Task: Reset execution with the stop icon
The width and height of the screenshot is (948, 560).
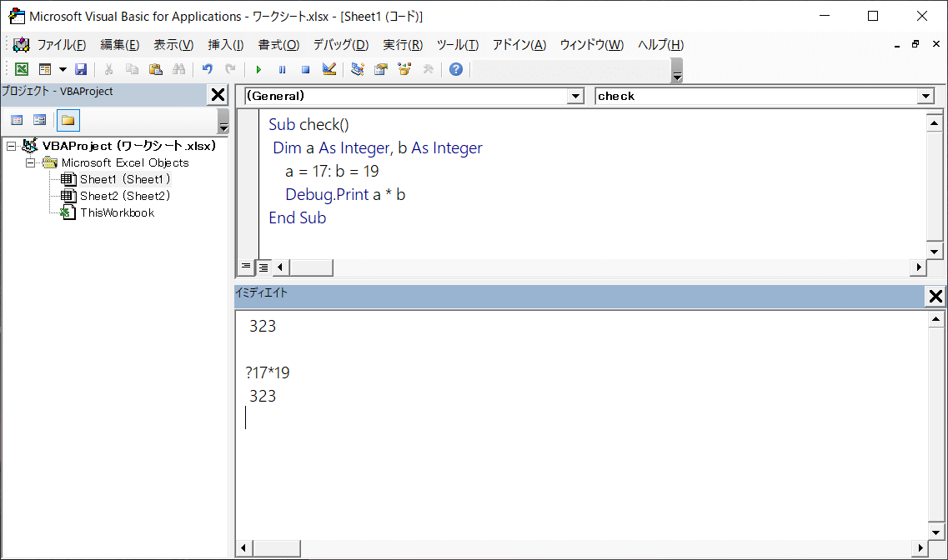Action: point(305,69)
